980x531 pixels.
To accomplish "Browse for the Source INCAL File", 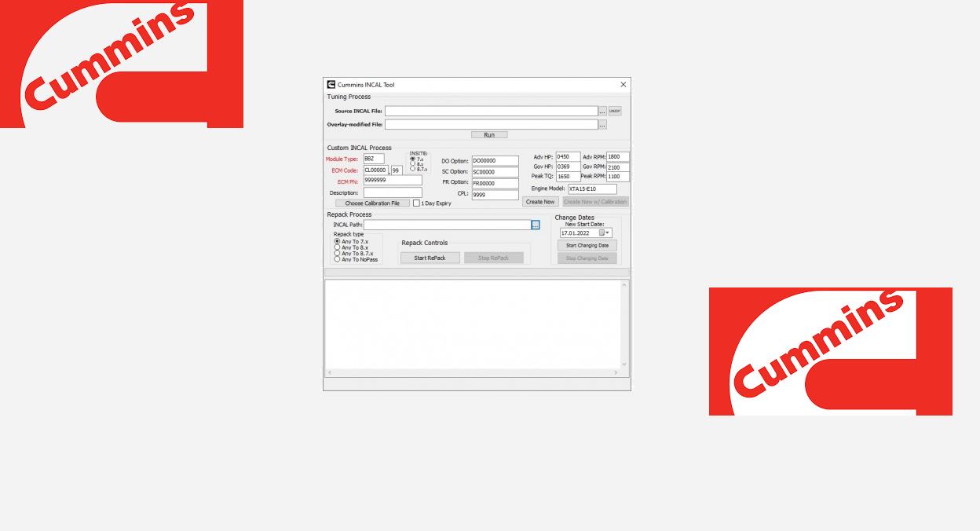I will 602,112.
